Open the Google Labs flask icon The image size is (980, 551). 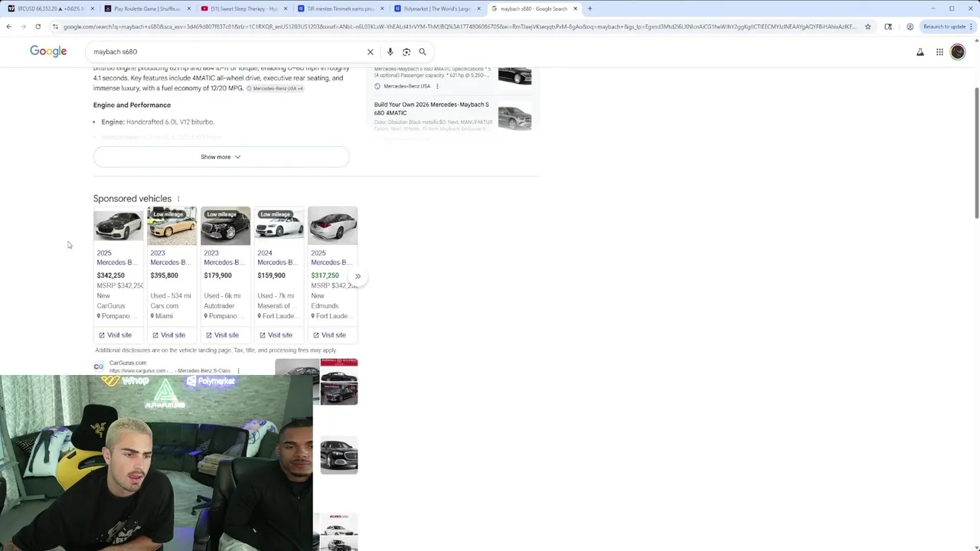click(x=920, y=52)
